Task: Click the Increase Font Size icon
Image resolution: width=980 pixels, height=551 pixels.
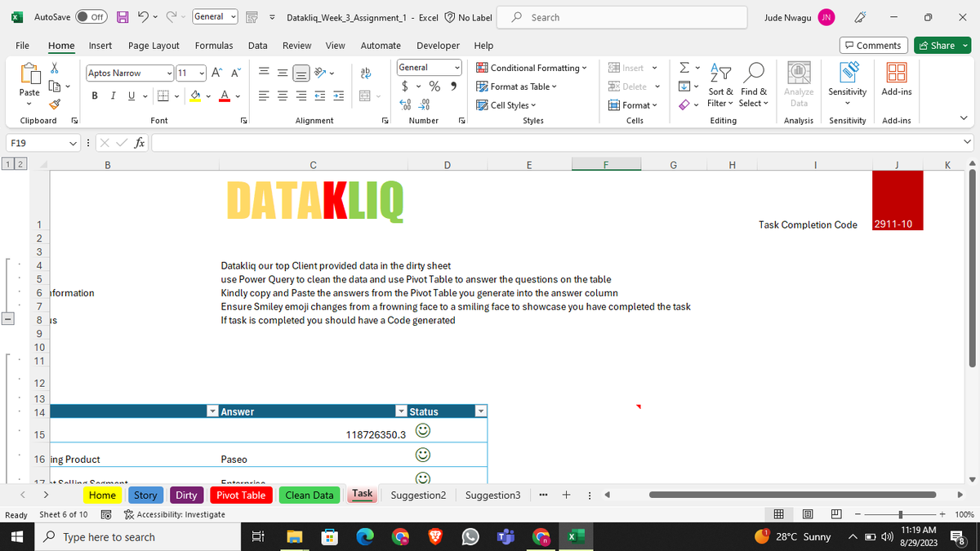Action: coord(216,73)
